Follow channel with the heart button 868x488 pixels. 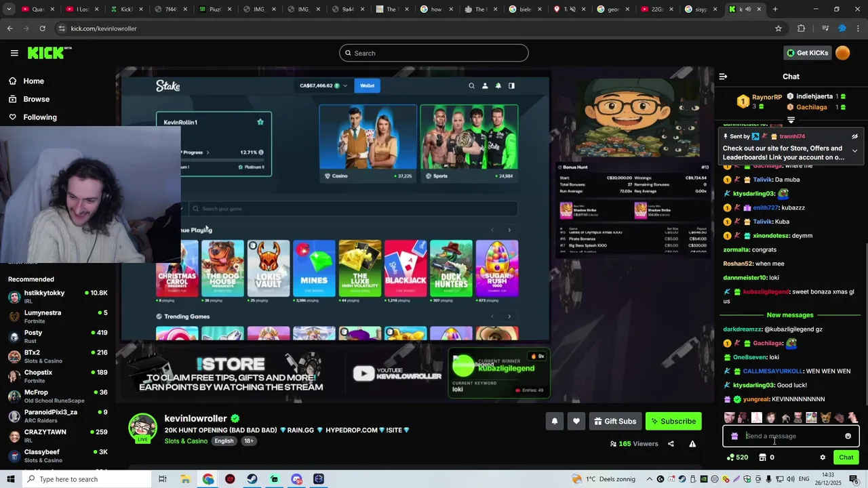(576, 421)
